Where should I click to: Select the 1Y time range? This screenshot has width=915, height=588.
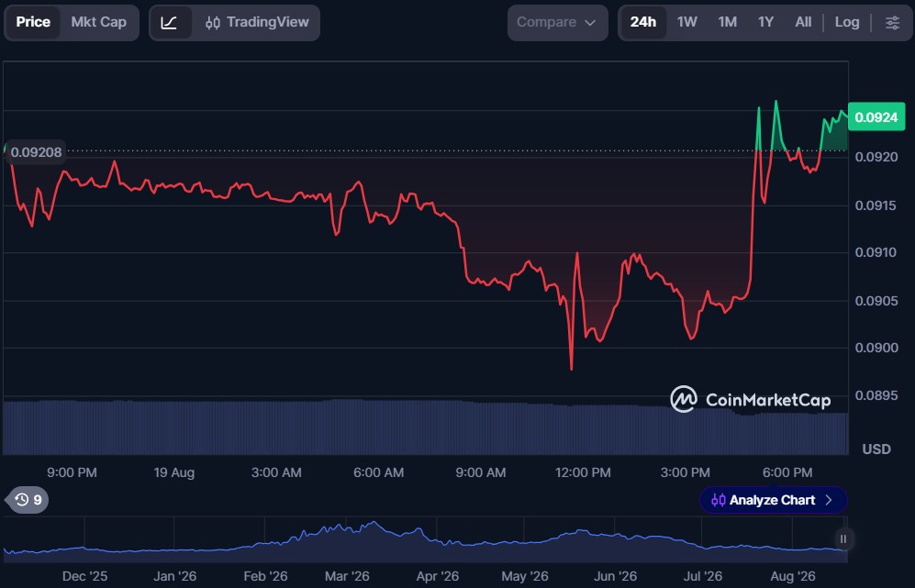765,22
